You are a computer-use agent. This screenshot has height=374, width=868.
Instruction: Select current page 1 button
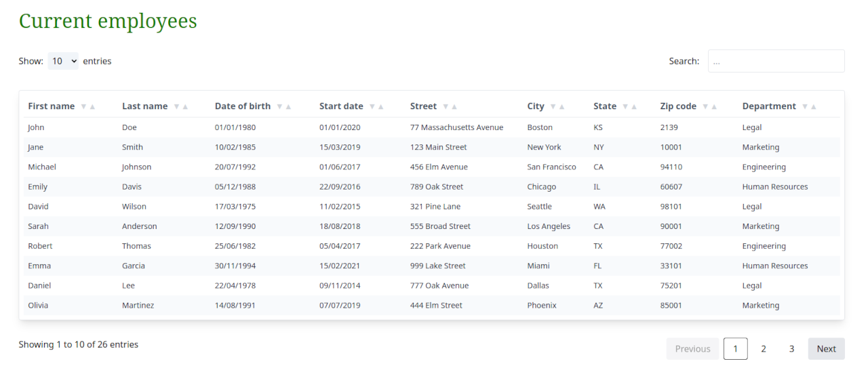tap(736, 349)
